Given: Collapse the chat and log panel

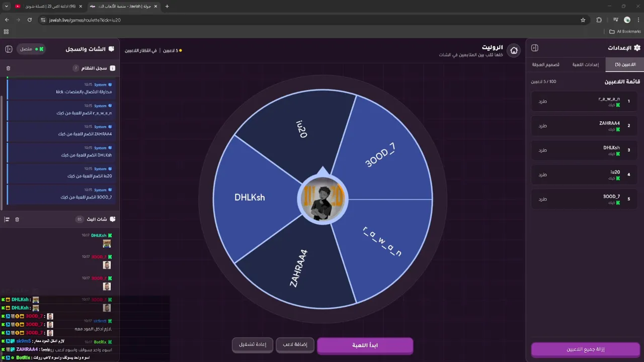Looking at the screenshot, I should coord(9,49).
